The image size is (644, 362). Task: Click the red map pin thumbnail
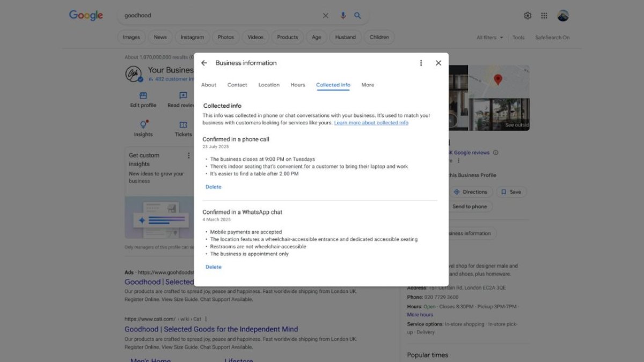[x=499, y=81]
